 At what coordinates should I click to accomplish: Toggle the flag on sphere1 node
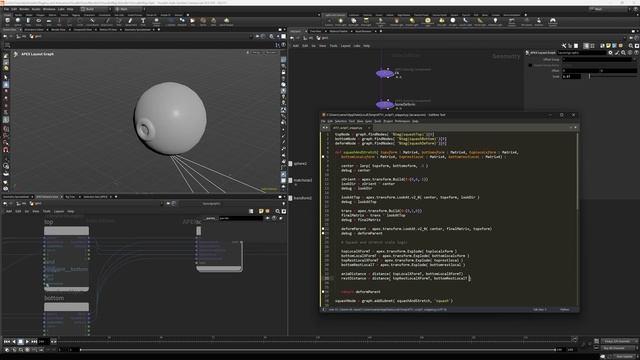pos(290,163)
